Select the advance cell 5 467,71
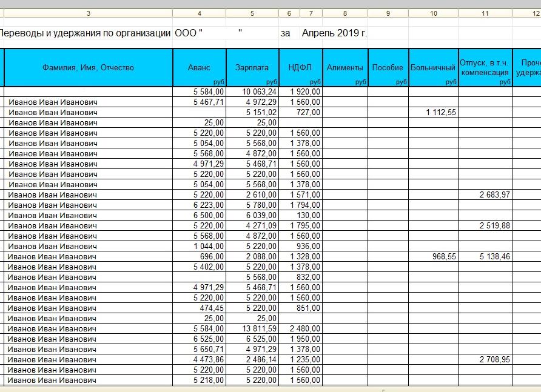Screen dimensions: 541x392 200,102
